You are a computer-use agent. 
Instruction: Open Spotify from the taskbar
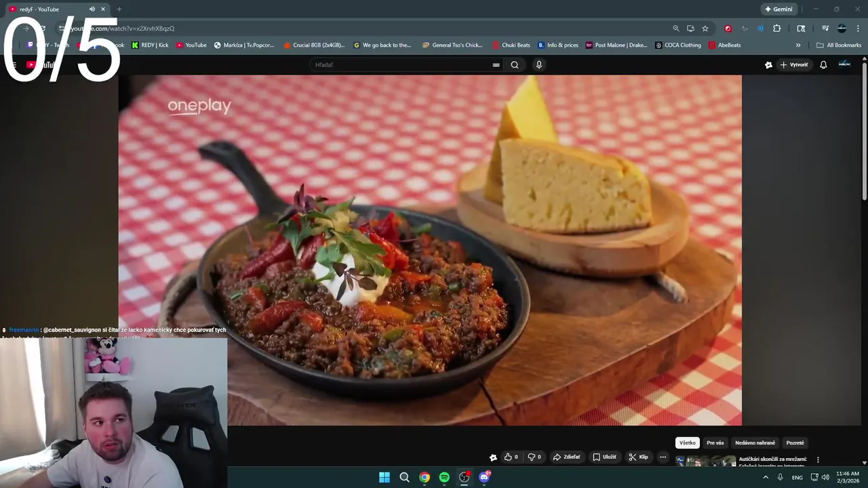click(444, 477)
